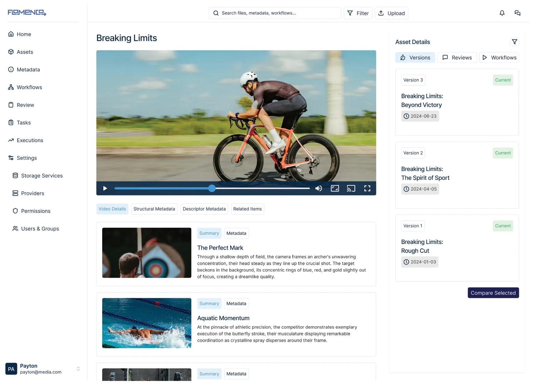Click the 'Aquatic Momentum' title
Screen dimensions: 536x392
[x=223, y=318]
